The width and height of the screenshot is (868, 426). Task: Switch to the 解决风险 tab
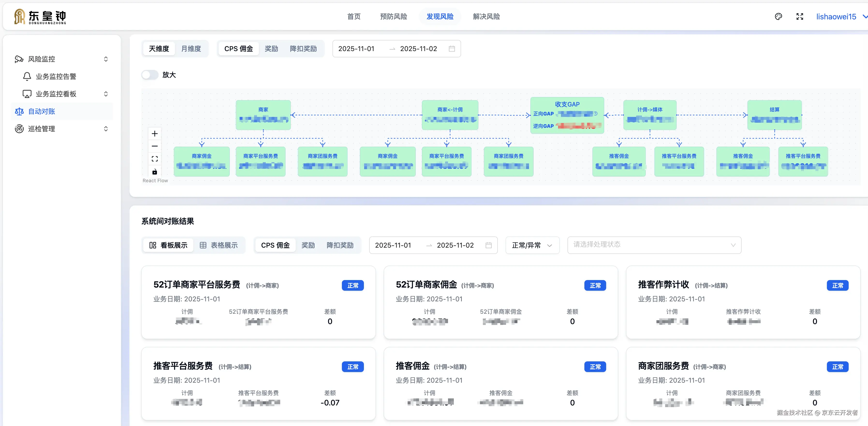[x=486, y=16]
